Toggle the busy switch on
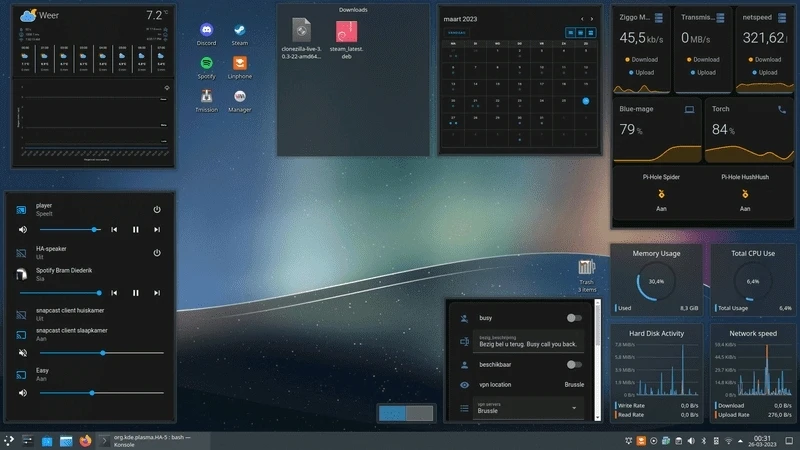Image resolution: width=800 pixels, height=450 pixels. click(x=573, y=318)
